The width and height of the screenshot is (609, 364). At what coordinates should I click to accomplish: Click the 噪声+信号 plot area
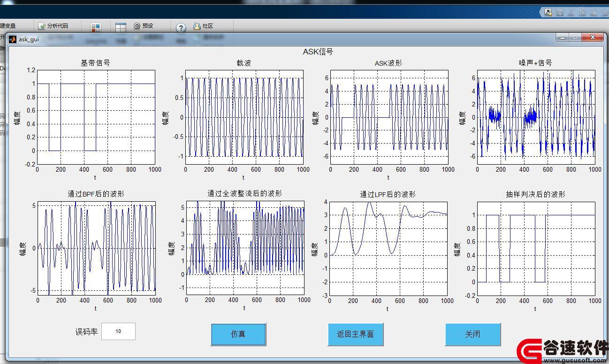pyautogui.click(x=536, y=117)
